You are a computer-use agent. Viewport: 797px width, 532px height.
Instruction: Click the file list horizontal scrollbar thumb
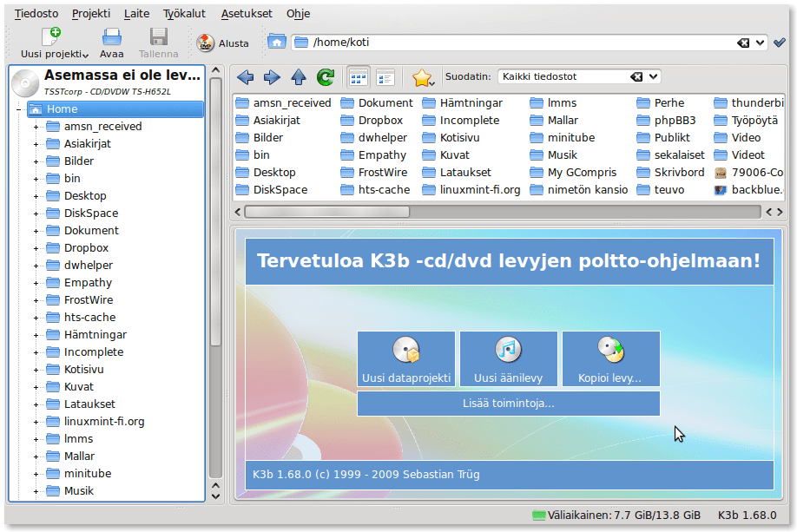point(326,212)
